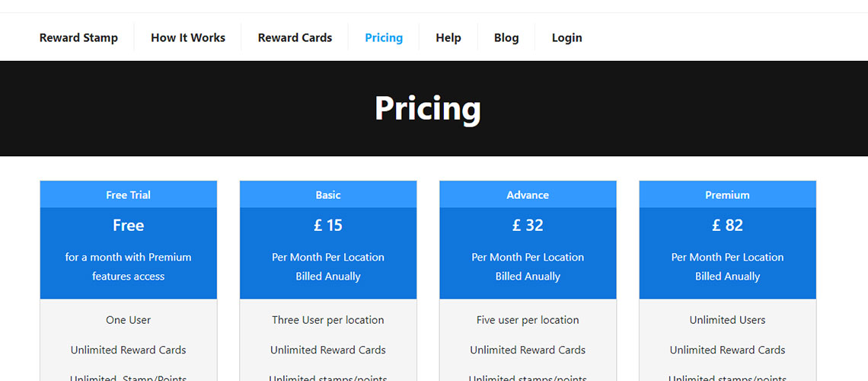
Task: Select the Advance plan header
Action: [x=528, y=195]
